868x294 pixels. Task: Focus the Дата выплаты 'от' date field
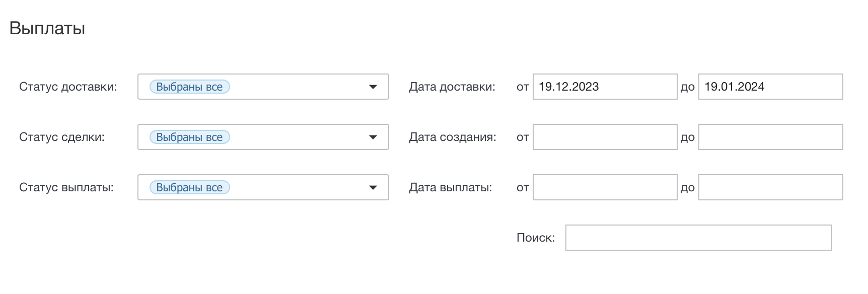pos(604,188)
